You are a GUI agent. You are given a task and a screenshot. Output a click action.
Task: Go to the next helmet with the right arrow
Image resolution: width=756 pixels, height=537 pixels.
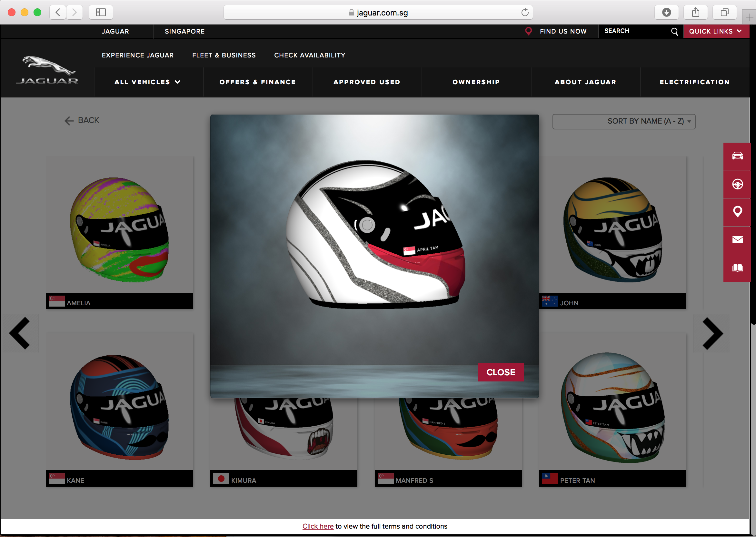[x=712, y=333]
